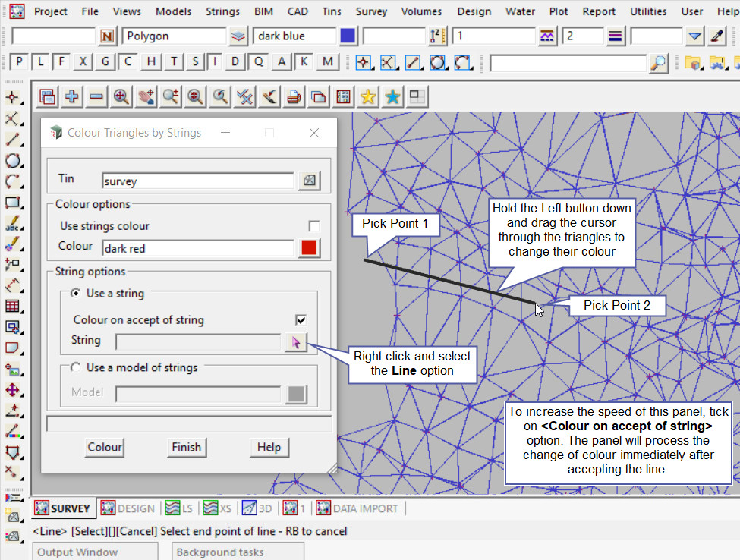Screen dimensions: 740x560
Task: Click the orange N name icon
Action: 107,36
